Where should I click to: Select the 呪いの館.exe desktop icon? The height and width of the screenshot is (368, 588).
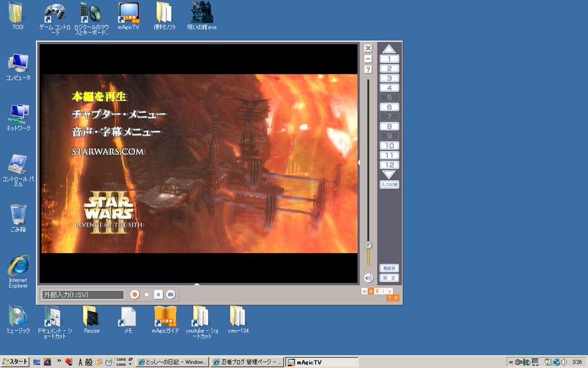(x=202, y=16)
